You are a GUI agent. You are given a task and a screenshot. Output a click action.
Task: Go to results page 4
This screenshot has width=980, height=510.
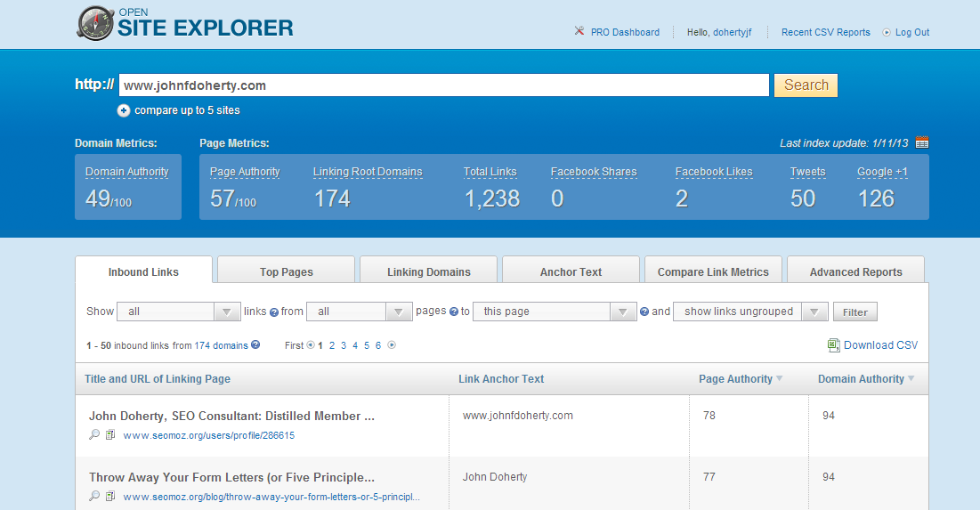[x=355, y=345]
